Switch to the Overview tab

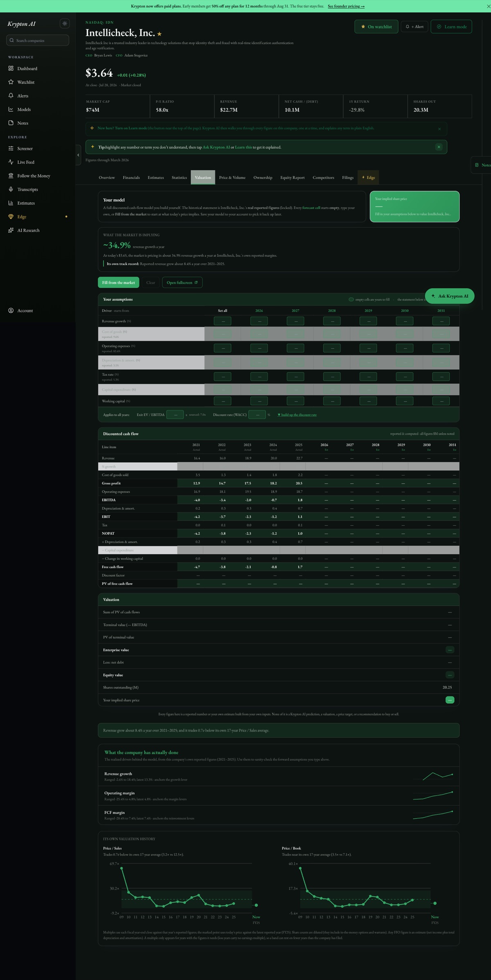[107, 177]
